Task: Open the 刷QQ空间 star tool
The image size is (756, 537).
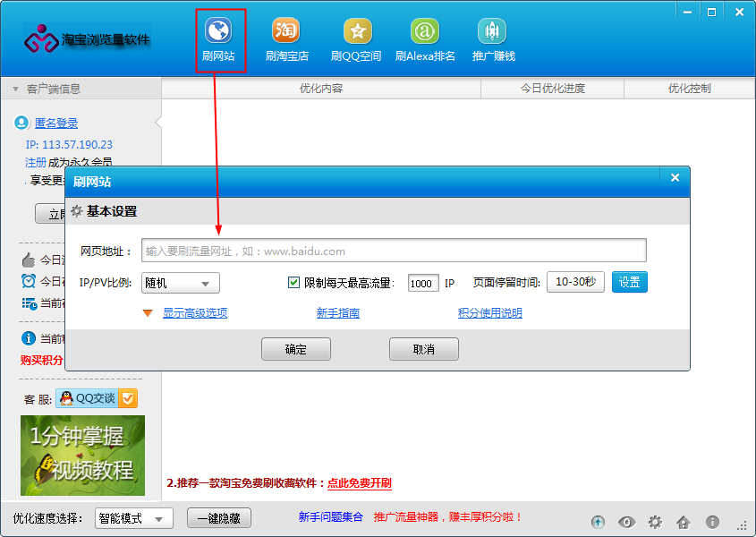Action: (x=356, y=40)
